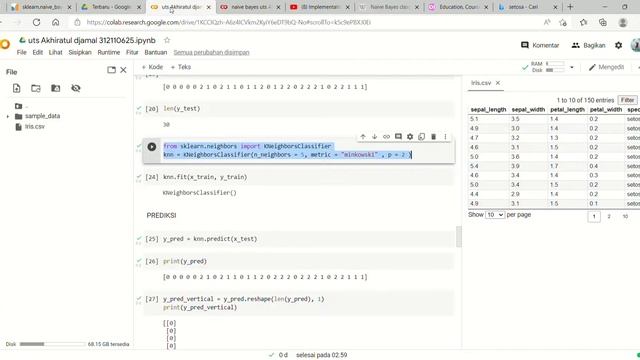
Task: Open Komentar comments panel
Action: tap(540, 45)
